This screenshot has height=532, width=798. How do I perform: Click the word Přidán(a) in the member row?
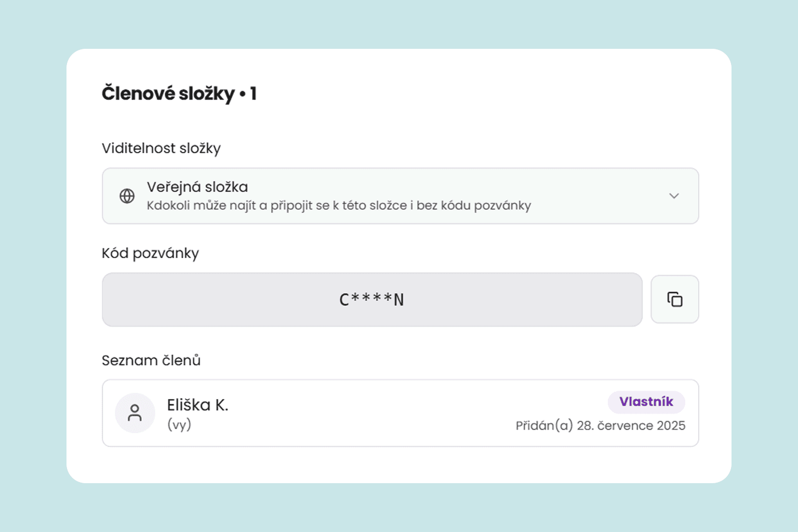click(544, 425)
